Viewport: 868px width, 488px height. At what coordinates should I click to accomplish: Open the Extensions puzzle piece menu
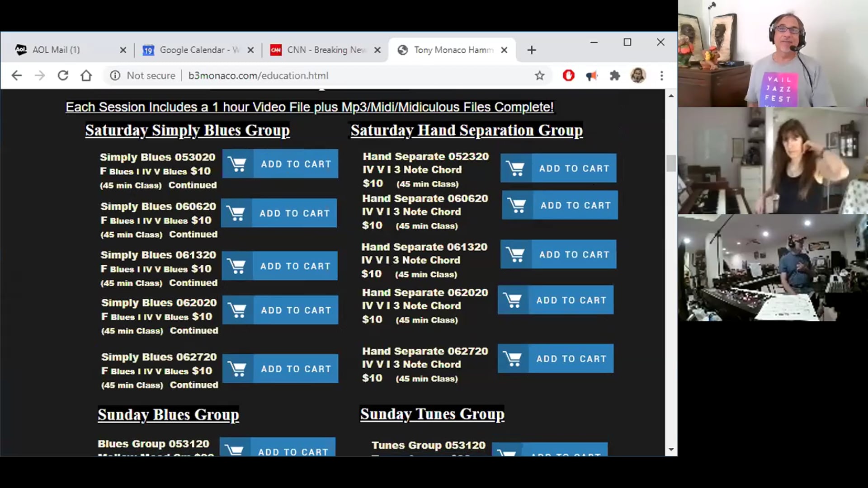(x=614, y=75)
